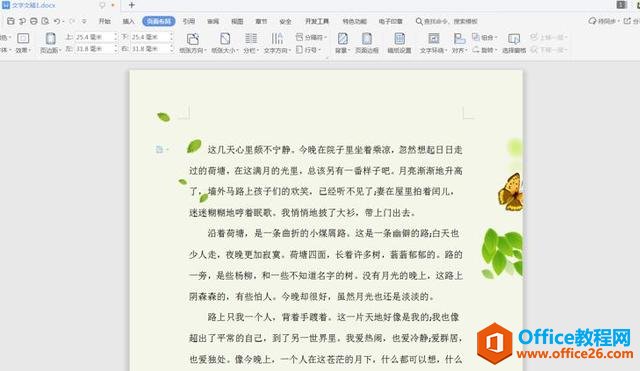The height and width of the screenshot is (371, 640).
Task: Open the 分栏 (Columns) dropdown
Action: [x=251, y=43]
